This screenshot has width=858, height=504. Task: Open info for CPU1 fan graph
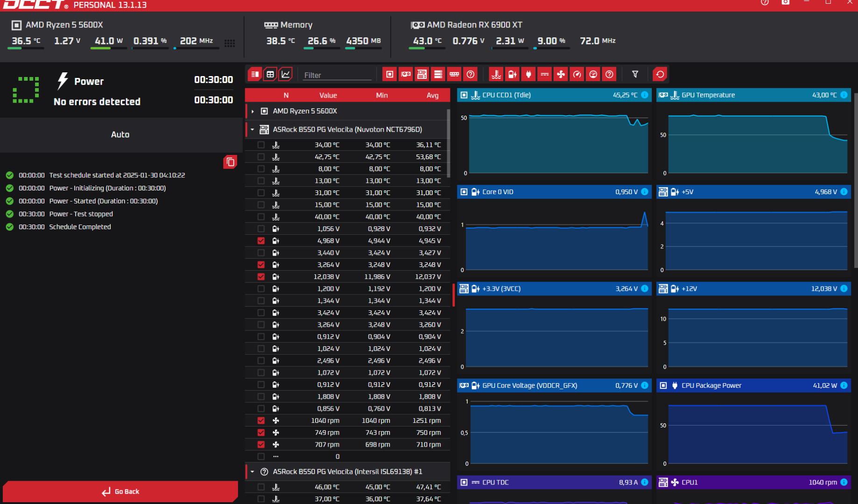point(844,483)
